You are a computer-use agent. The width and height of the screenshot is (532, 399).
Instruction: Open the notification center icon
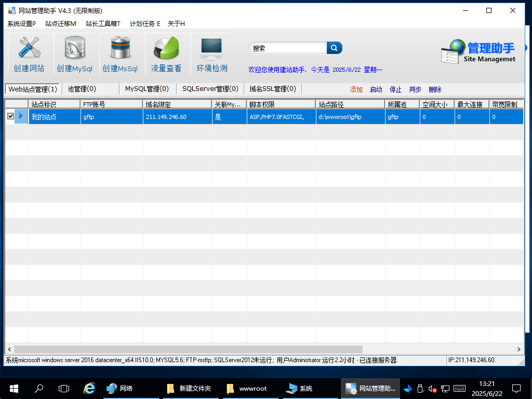pyautogui.click(x=516, y=389)
